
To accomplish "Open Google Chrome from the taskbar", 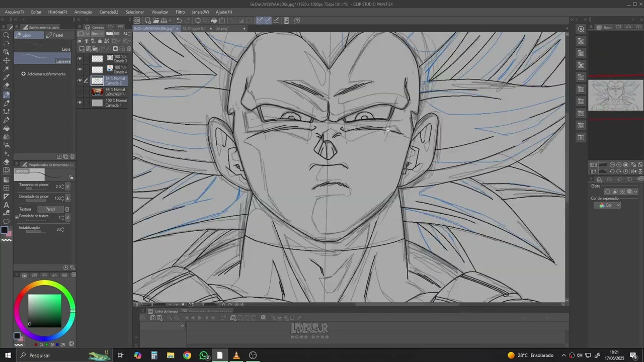I will click(x=187, y=355).
